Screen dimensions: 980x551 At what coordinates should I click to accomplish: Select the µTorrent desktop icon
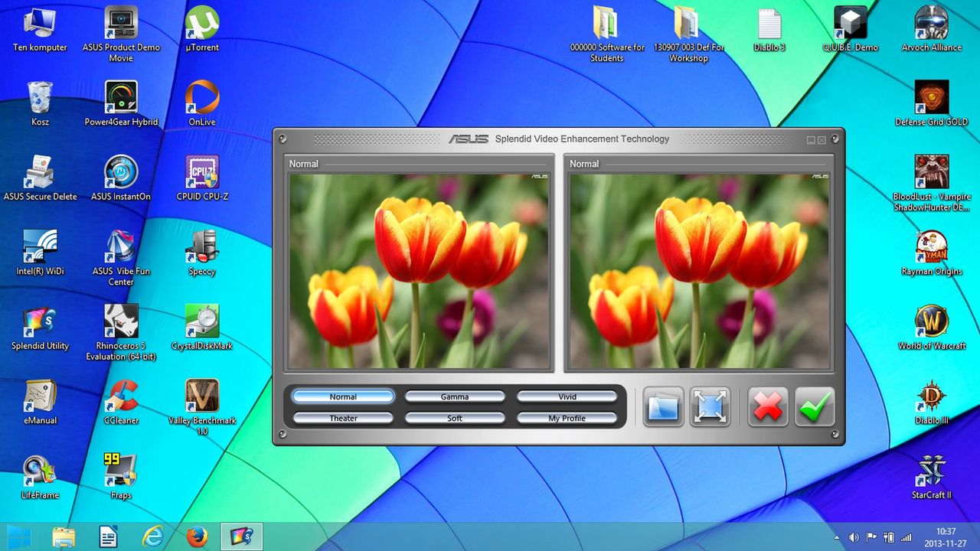202,30
